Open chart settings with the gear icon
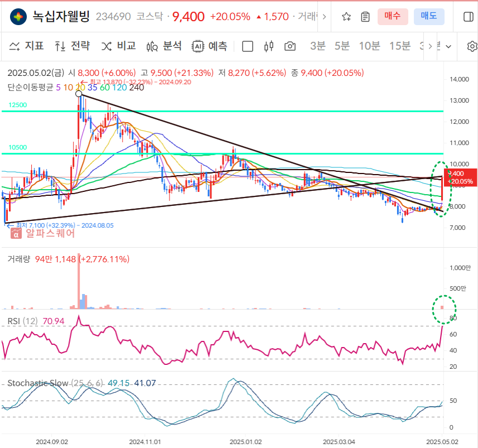This screenshot has width=478, height=448. pos(472,46)
